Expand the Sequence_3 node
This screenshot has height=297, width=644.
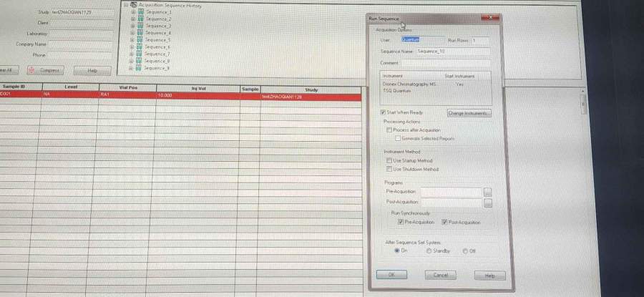pos(132,26)
